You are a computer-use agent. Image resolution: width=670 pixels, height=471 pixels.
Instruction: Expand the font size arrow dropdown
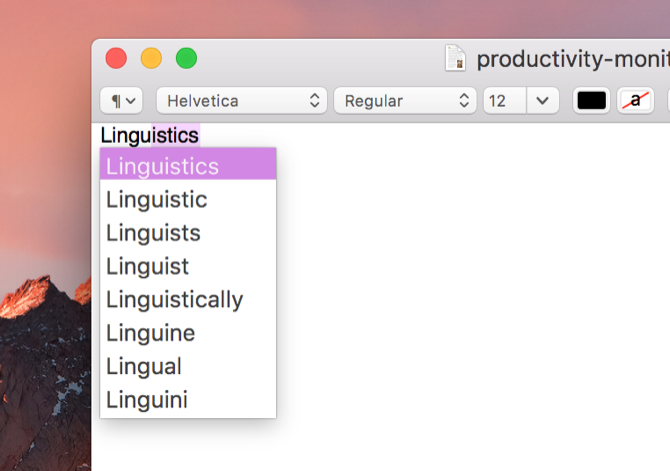tap(542, 101)
